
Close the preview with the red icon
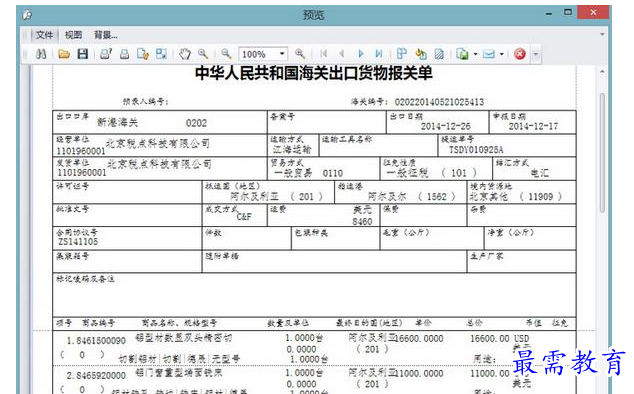[520, 54]
